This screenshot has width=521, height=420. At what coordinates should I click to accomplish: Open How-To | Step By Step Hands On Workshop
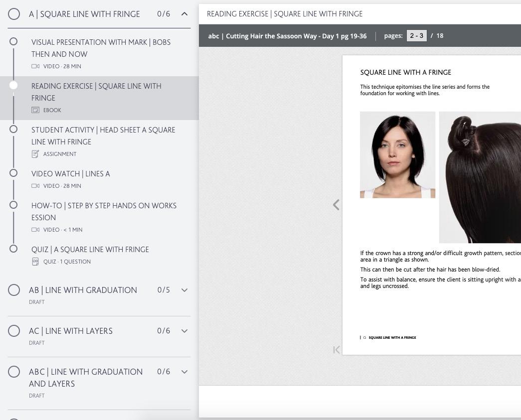click(104, 211)
